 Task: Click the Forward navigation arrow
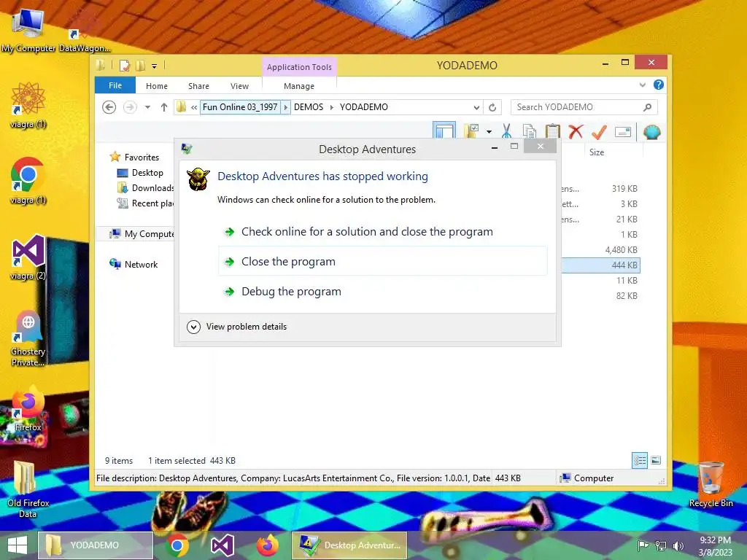point(130,107)
